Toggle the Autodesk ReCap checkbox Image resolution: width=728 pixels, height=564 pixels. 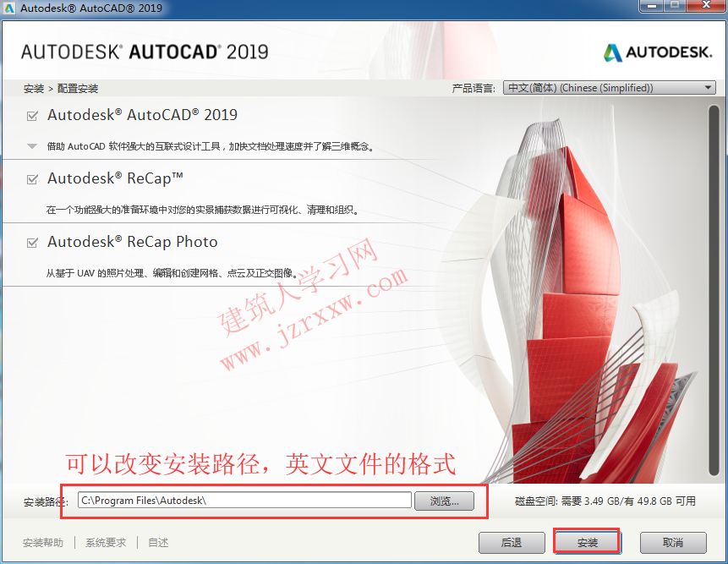[32, 179]
